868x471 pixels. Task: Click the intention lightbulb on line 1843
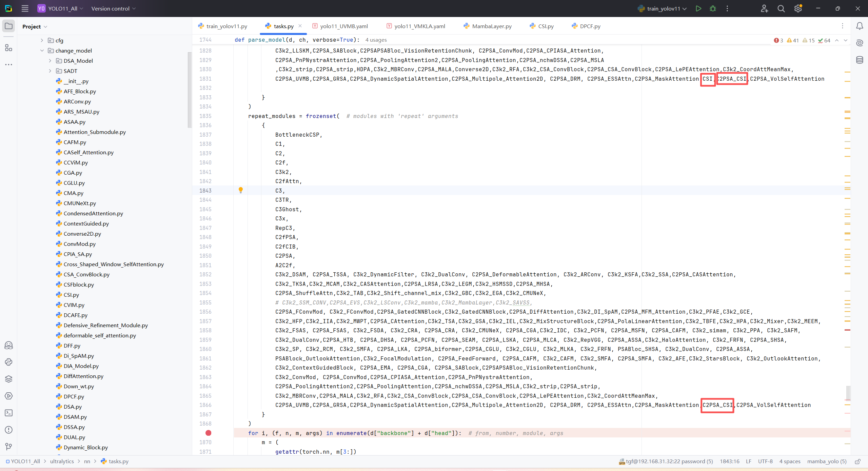241,190
